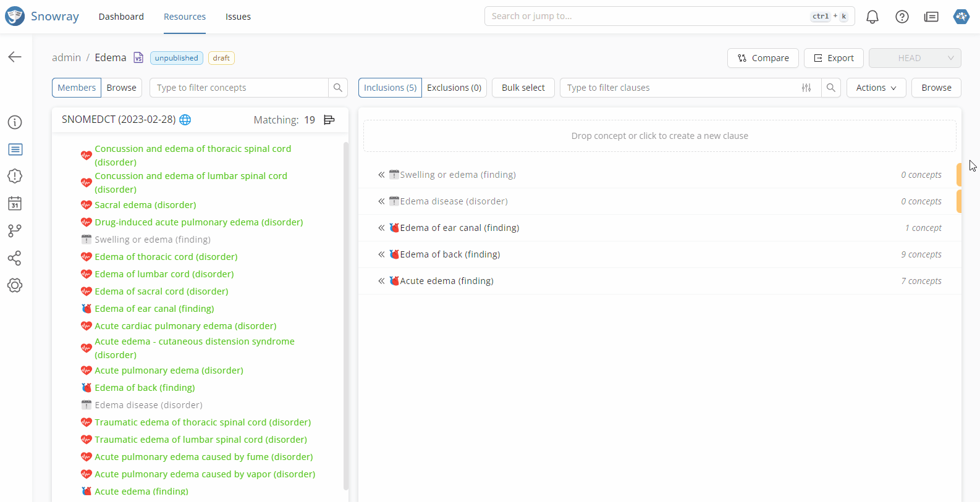Click the Compare button
The image size is (980, 502).
click(762, 58)
